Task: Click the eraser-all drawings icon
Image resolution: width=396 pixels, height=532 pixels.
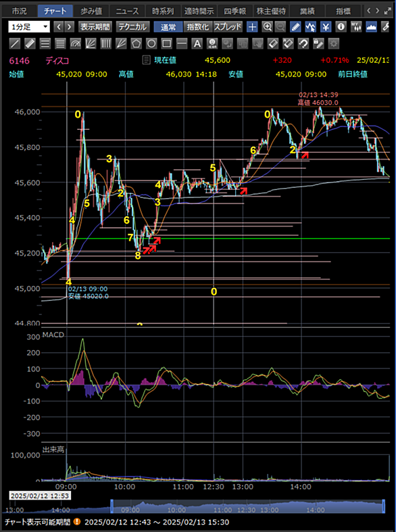Action: 289,43
